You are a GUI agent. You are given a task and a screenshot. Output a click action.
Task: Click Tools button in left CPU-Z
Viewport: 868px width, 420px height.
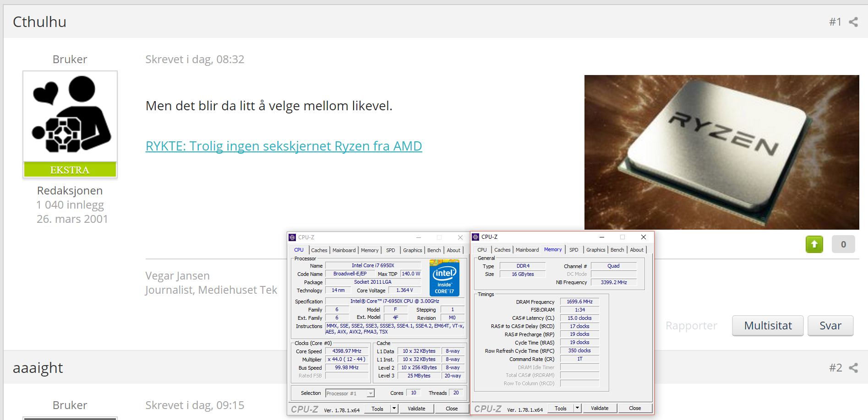(377, 409)
